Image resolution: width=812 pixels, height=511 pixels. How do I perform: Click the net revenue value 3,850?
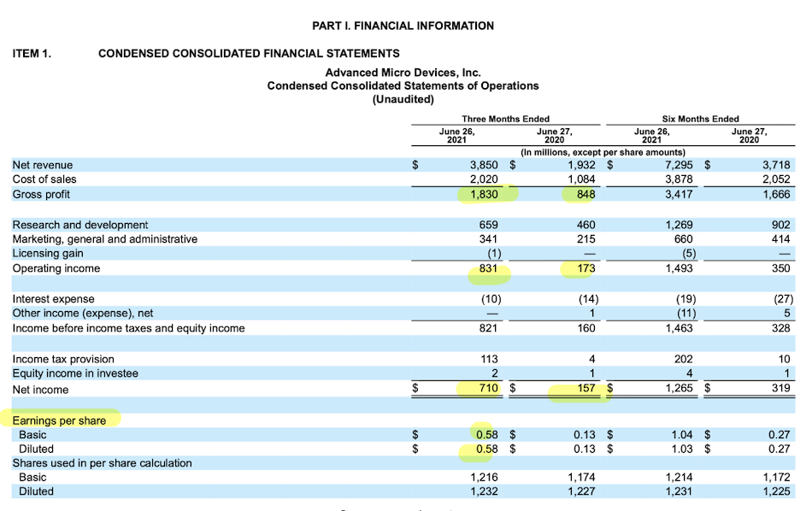(x=484, y=165)
